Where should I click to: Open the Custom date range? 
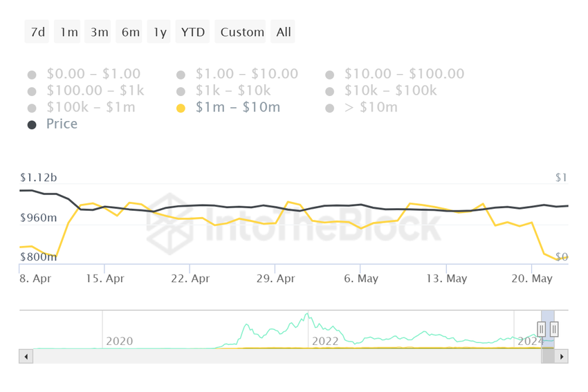pos(242,32)
